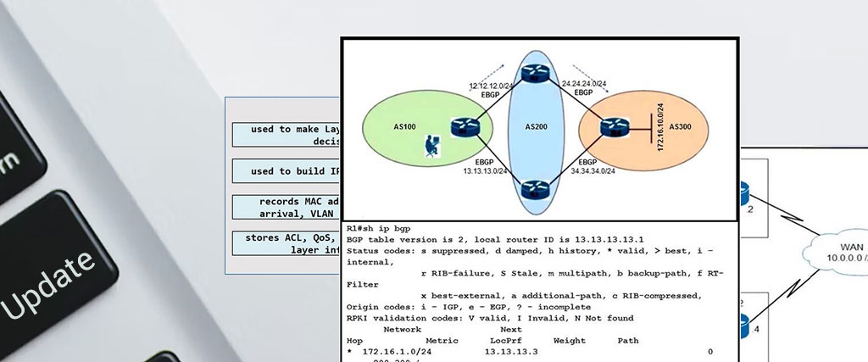Click the AS200 label in blue ellipse
Image resolution: width=868 pixels, height=362 pixels.
[537, 127]
